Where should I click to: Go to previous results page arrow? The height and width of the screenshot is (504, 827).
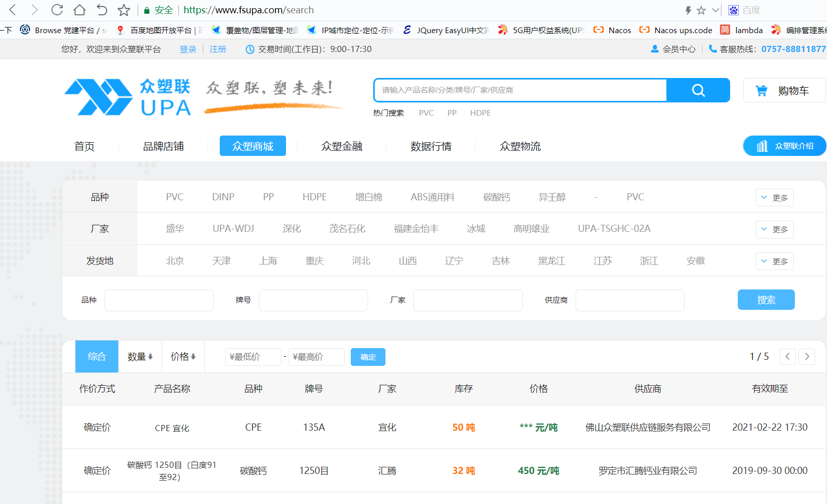click(x=788, y=357)
